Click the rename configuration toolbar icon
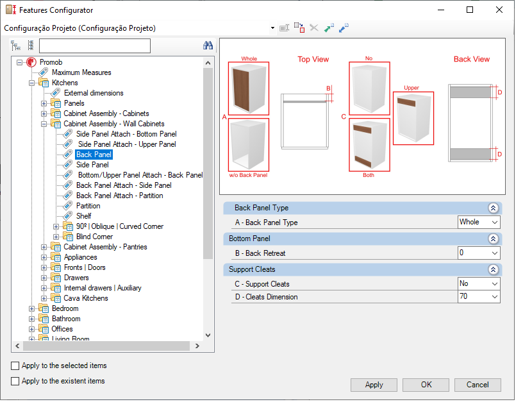532x420 pixels. pyautogui.click(x=285, y=28)
